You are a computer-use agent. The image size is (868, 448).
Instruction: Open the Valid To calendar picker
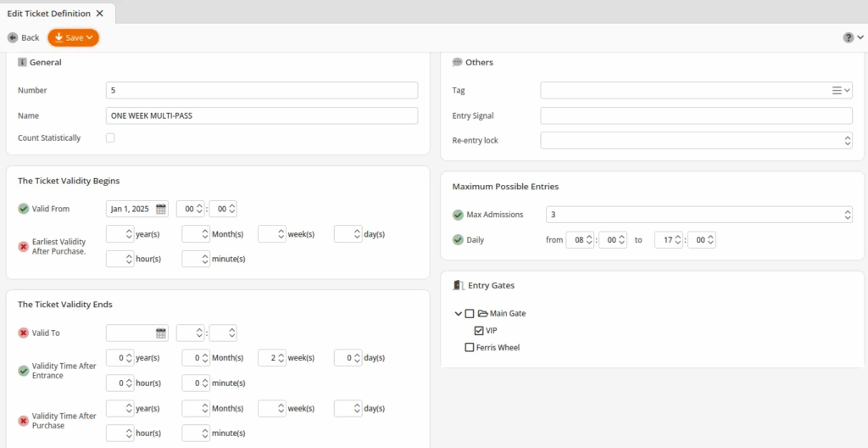coord(160,333)
